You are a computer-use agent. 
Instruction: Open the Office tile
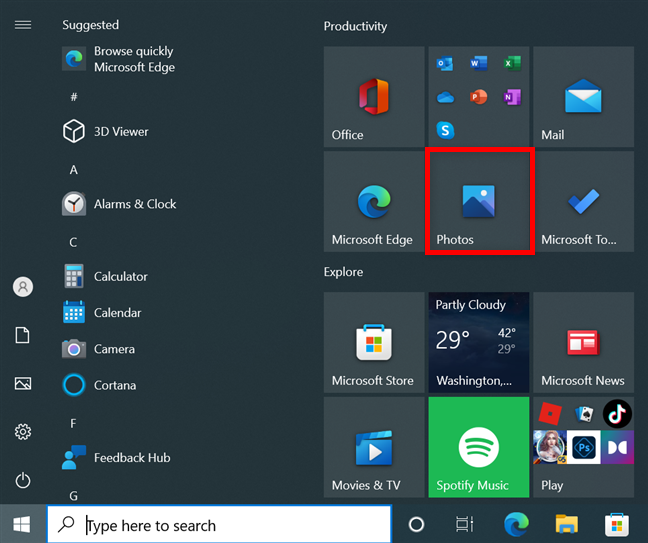click(x=374, y=96)
